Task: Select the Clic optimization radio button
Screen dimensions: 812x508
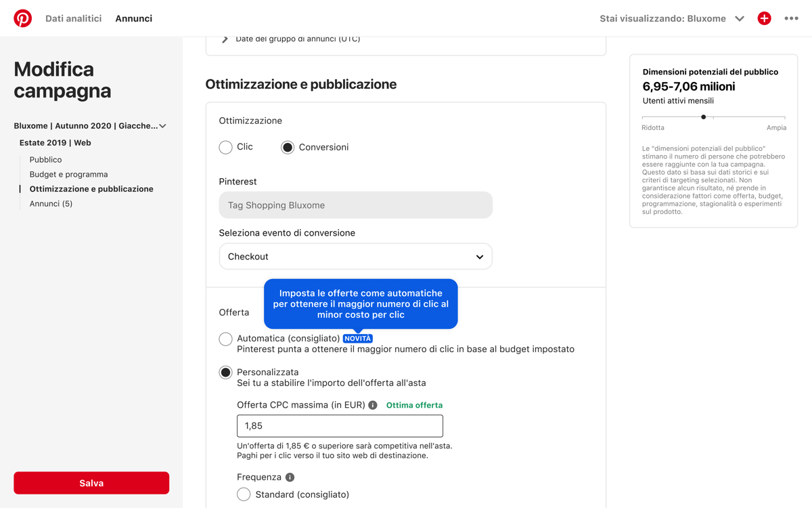Action: pyautogui.click(x=226, y=147)
